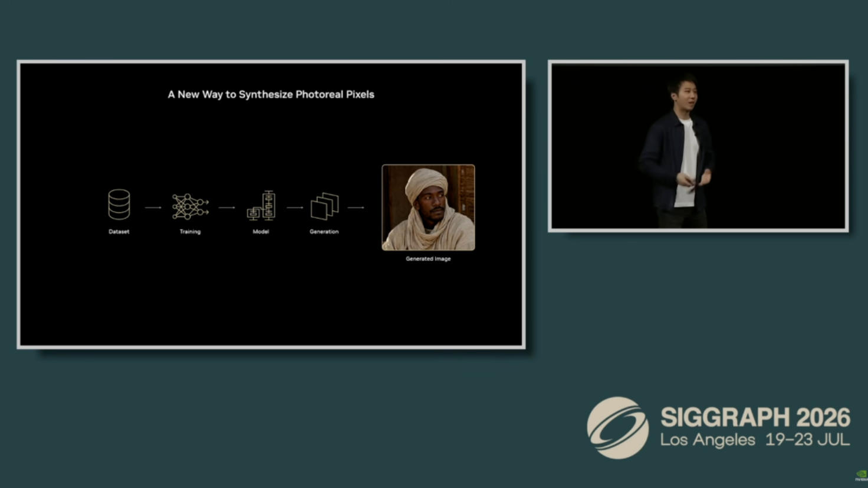Click the SIGGRAPH swirl logo

[617, 428]
